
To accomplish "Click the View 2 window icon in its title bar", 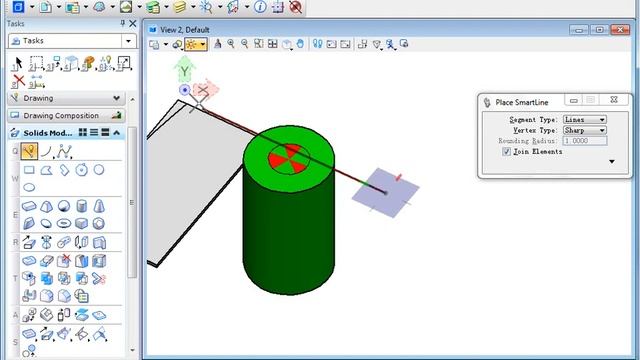I will point(153,29).
